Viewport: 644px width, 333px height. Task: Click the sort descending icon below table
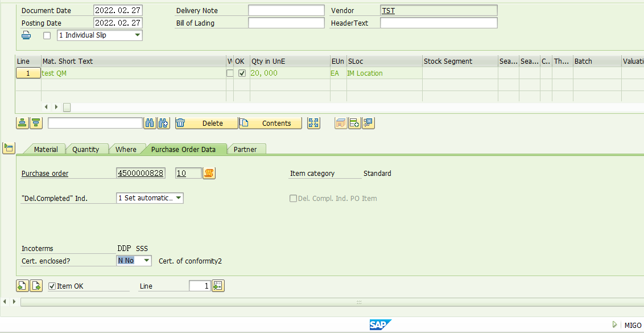tap(36, 123)
